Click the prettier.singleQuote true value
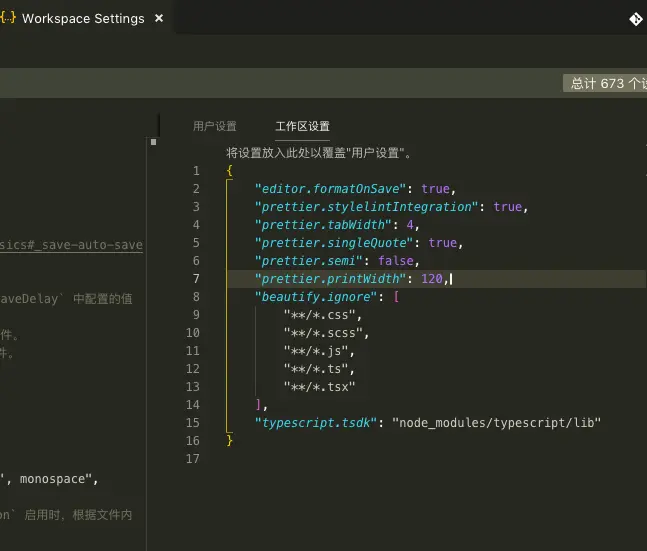 tap(442, 243)
